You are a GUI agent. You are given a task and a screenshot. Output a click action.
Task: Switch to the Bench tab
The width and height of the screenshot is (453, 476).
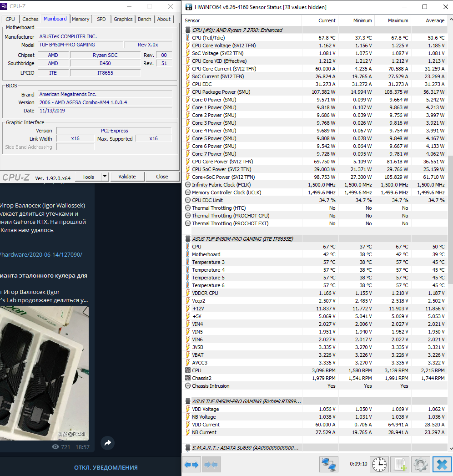145,19
